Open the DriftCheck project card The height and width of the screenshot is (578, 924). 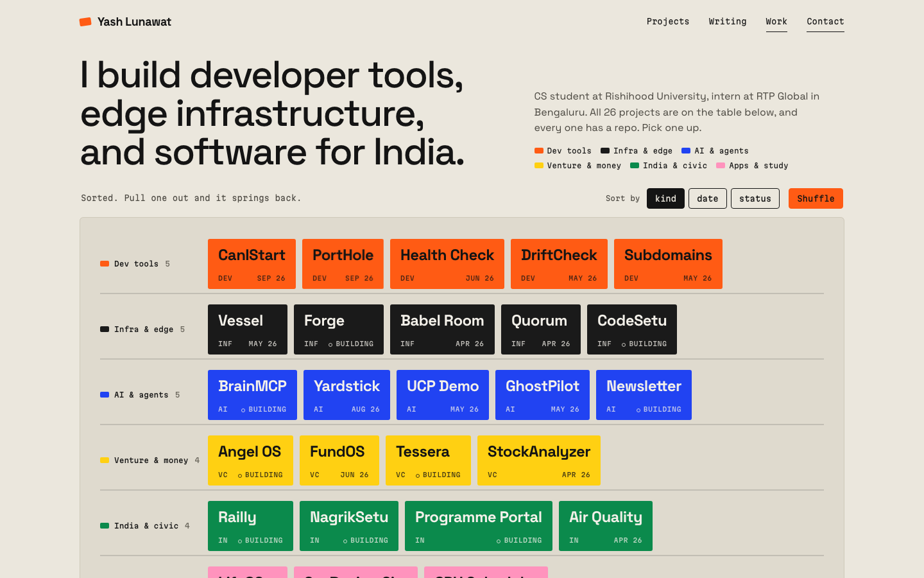(559, 264)
